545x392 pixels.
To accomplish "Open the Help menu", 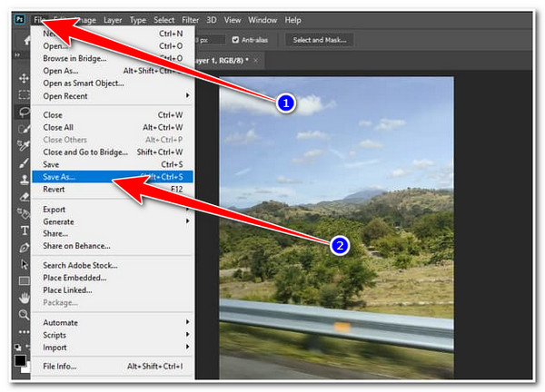I will click(292, 20).
